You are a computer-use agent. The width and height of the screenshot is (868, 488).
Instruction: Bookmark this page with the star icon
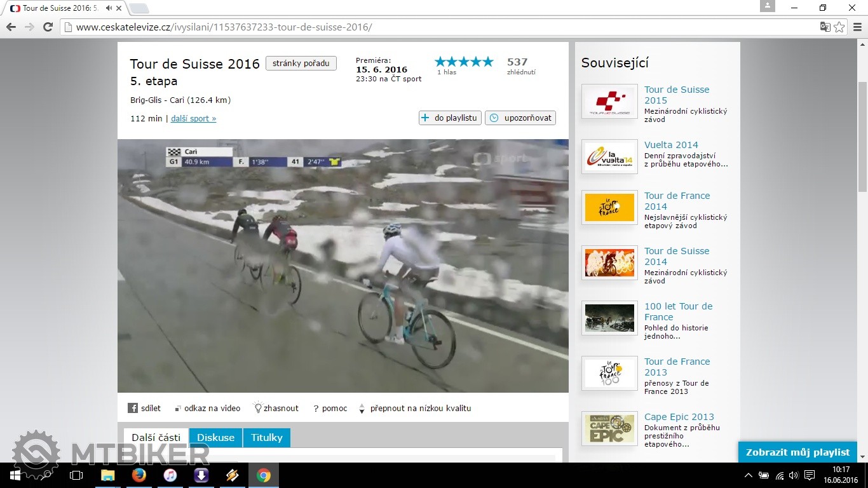click(x=839, y=27)
